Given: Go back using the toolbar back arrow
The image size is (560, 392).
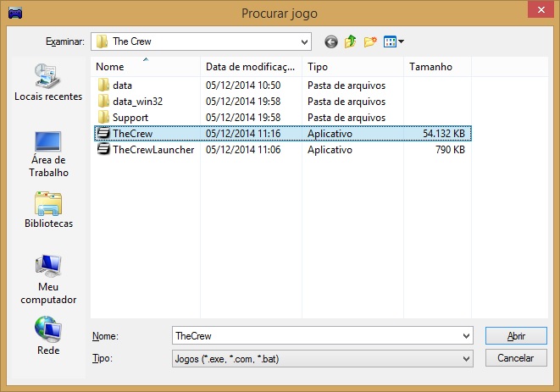Looking at the screenshot, I should (x=331, y=41).
